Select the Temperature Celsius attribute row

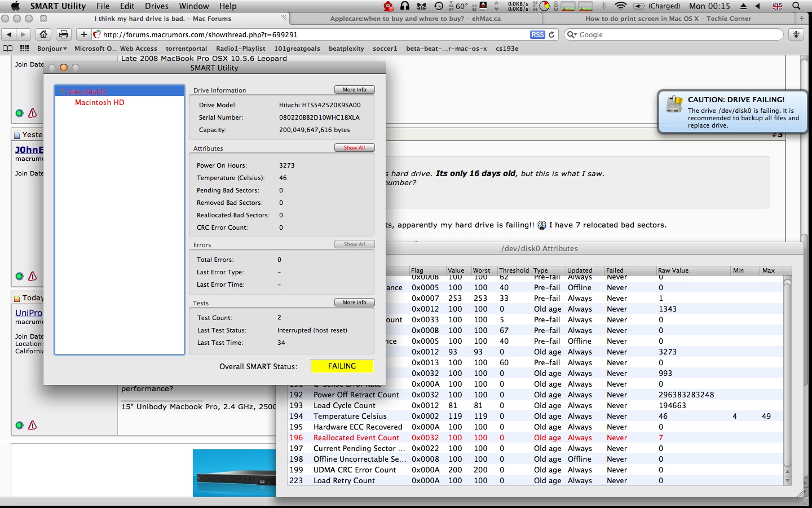[x=535, y=416]
